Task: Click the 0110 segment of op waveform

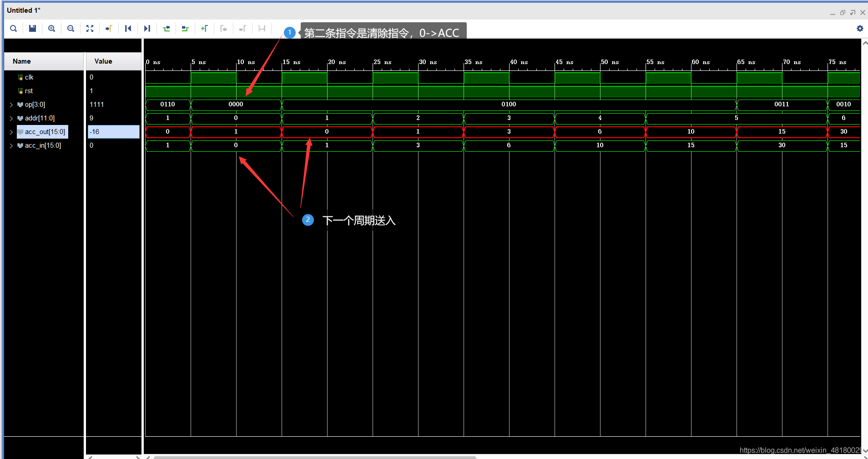Action: coord(168,105)
